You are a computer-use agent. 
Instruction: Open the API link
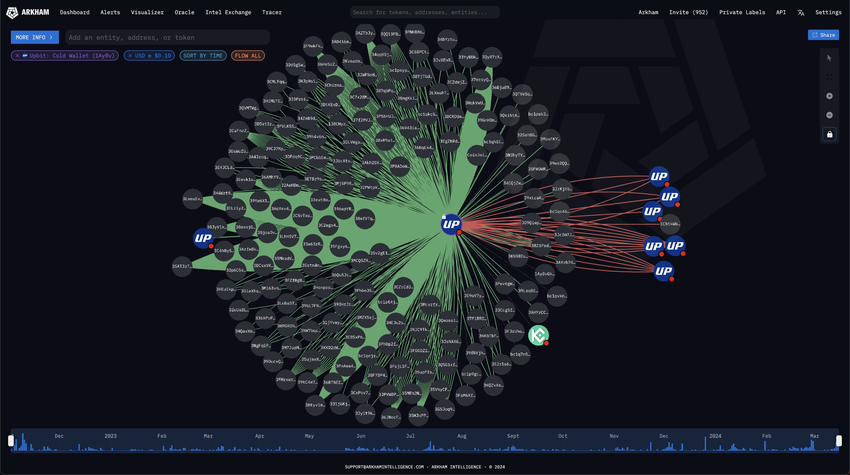[x=781, y=12]
